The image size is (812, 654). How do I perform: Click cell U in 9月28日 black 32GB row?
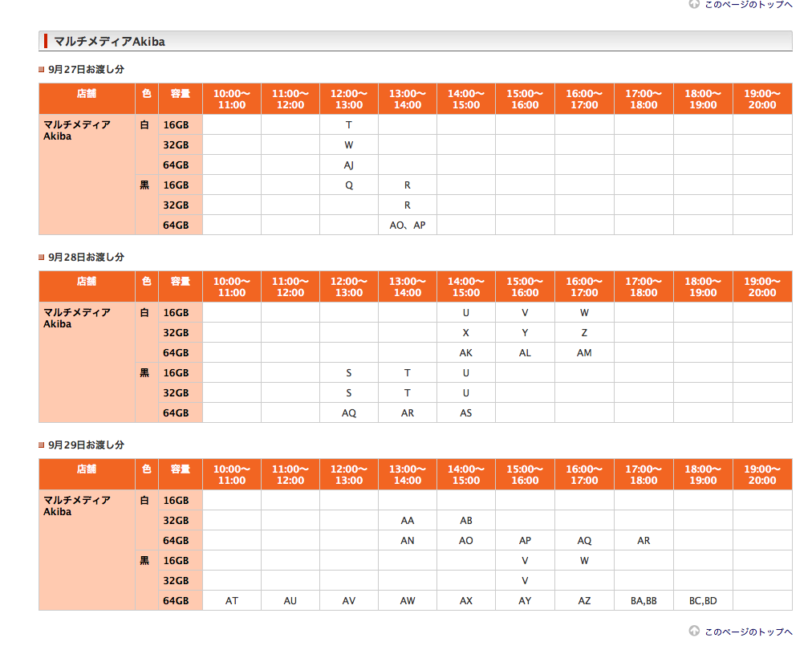[466, 393]
